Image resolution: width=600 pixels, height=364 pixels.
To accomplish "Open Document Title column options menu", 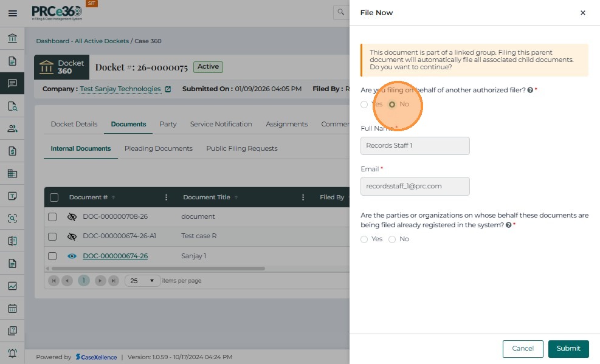I will pyautogui.click(x=303, y=197).
